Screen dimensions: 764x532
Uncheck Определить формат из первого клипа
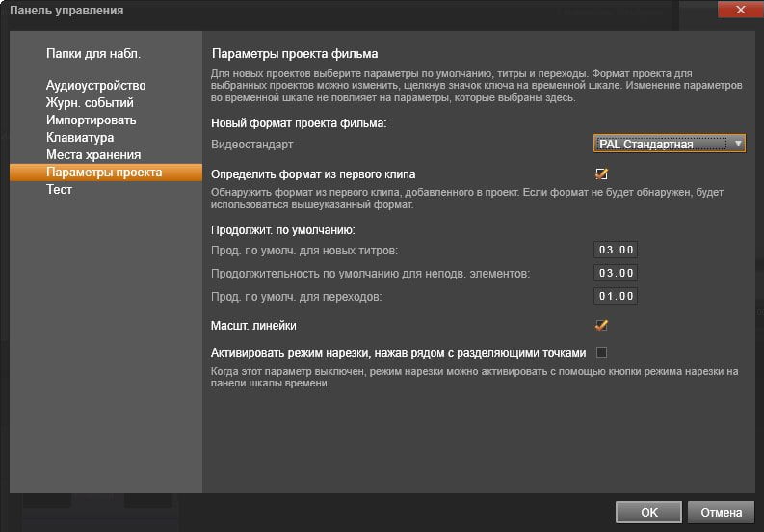tap(602, 174)
